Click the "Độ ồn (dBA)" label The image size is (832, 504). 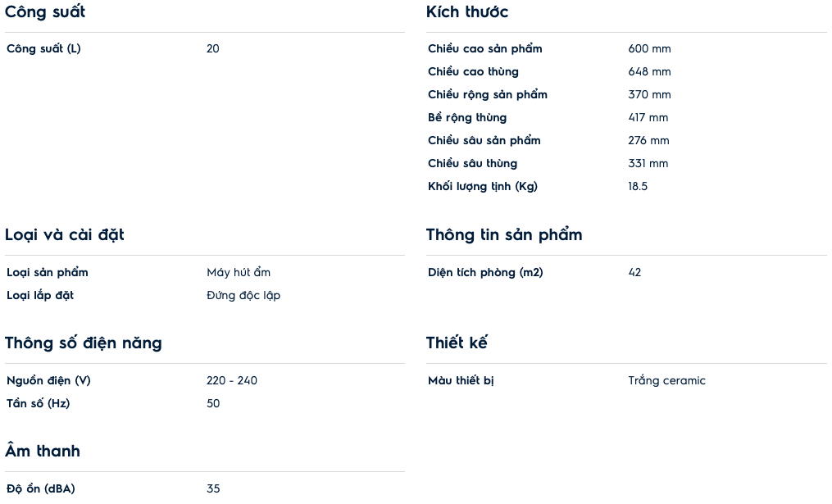click(41, 489)
